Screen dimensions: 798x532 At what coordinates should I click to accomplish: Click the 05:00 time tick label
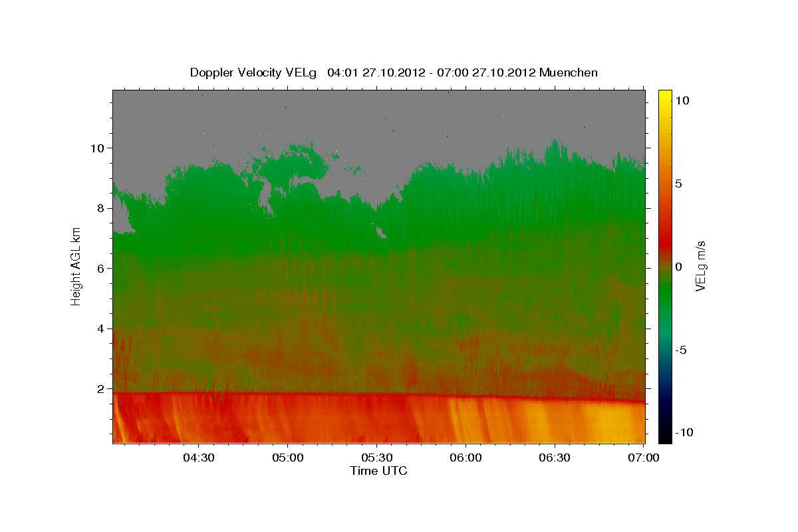(288, 458)
